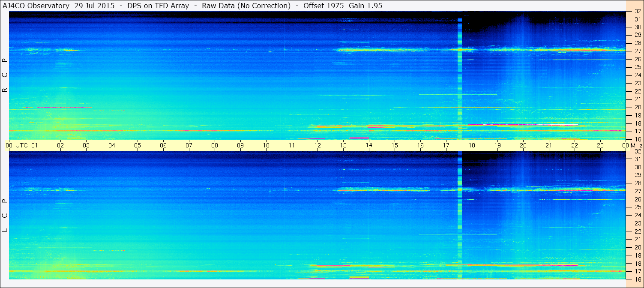Select hour 19 on the time axis
The height and width of the screenshot is (288, 644).
click(497, 145)
